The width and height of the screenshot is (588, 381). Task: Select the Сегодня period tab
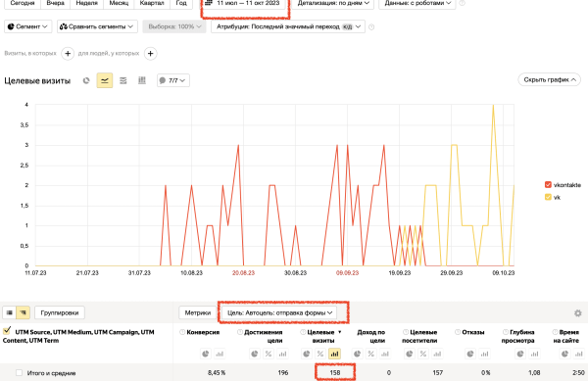click(x=23, y=3)
